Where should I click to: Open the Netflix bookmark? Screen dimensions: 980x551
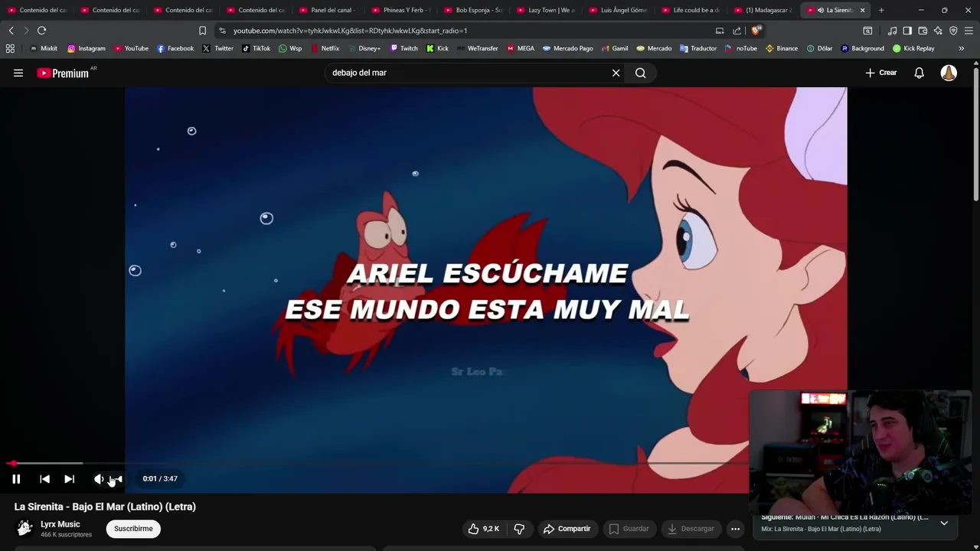(x=325, y=48)
